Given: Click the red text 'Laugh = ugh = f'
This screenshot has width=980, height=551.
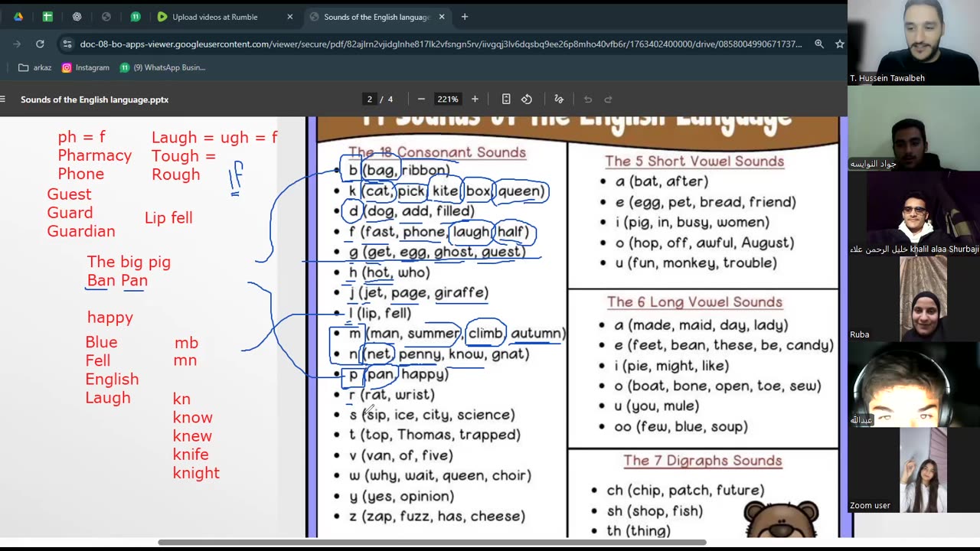Looking at the screenshot, I should pyautogui.click(x=214, y=138).
